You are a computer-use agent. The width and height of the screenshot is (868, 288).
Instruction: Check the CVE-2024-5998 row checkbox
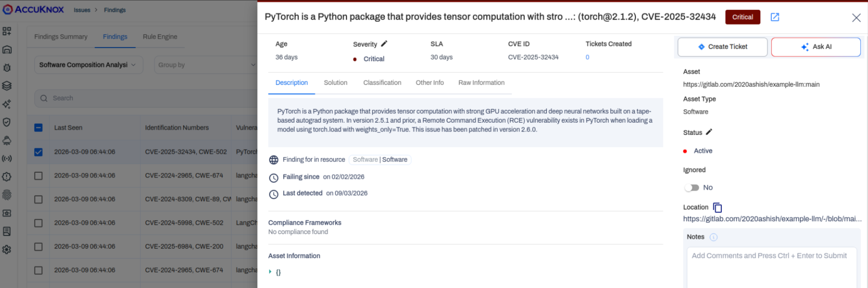[39, 223]
